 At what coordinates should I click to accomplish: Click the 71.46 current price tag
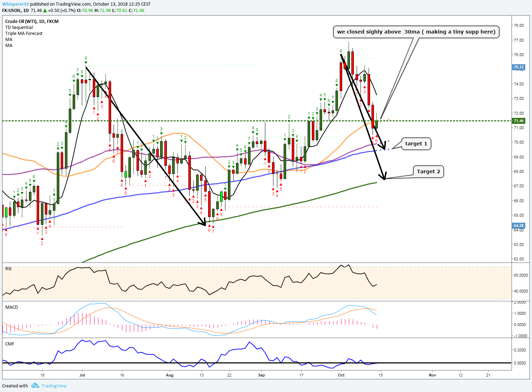point(519,121)
